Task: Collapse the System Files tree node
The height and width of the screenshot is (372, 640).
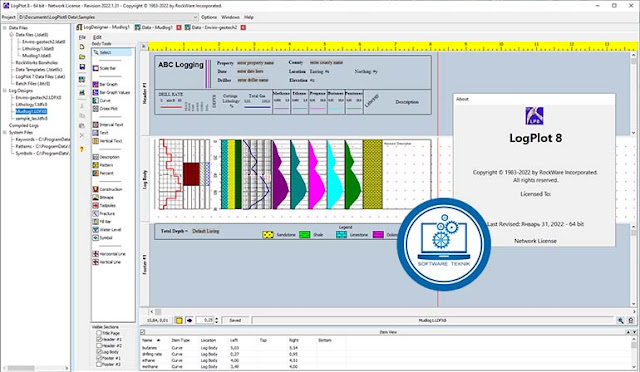Action: (x=5, y=133)
